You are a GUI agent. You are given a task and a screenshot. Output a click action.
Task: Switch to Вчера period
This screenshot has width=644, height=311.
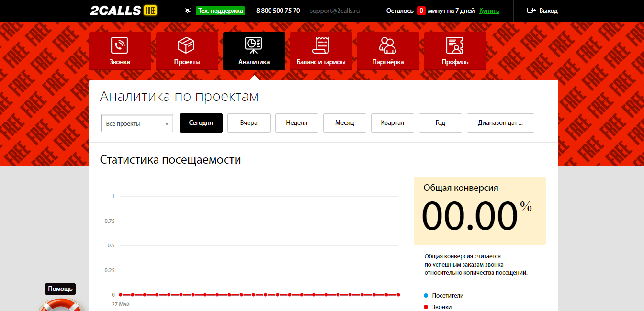click(249, 123)
